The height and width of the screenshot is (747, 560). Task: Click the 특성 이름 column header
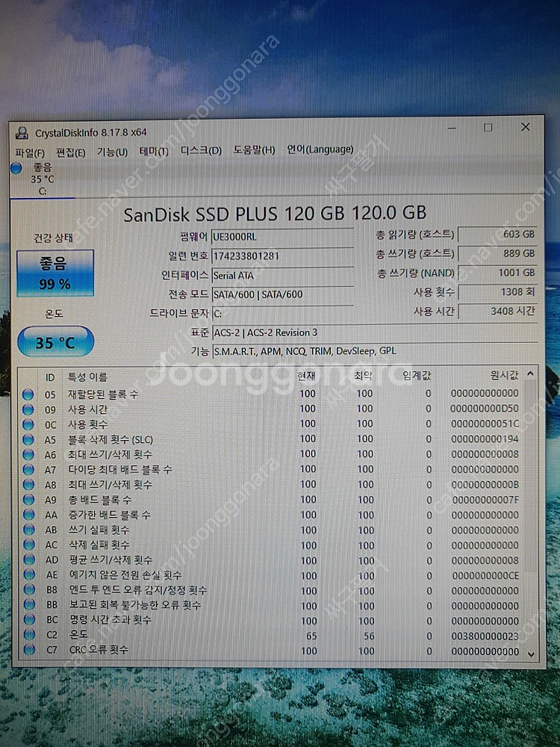coord(87,377)
